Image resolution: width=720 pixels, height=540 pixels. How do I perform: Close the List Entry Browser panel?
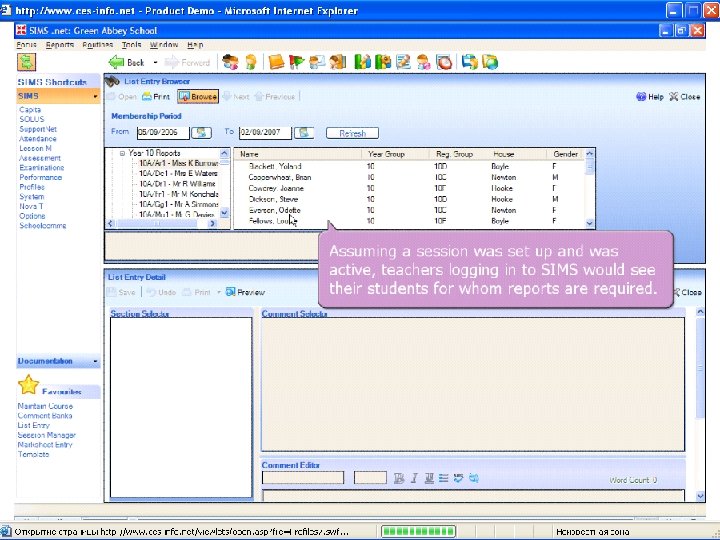click(x=685, y=96)
